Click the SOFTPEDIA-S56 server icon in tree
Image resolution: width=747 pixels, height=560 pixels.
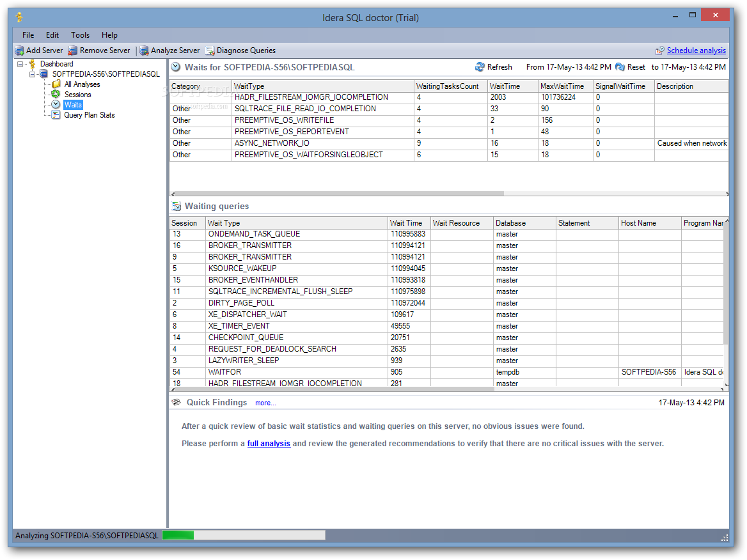pos(44,74)
